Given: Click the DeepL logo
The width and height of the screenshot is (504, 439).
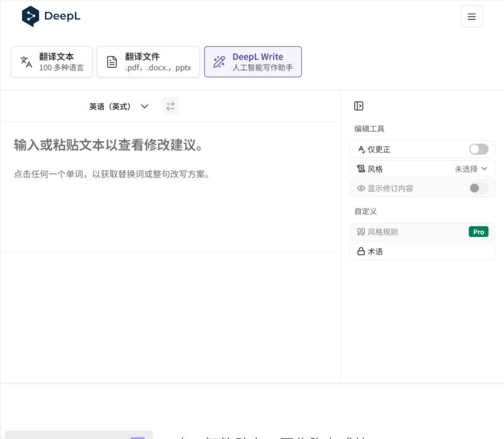Looking at the screenshot, I should (x=50, y=16).
